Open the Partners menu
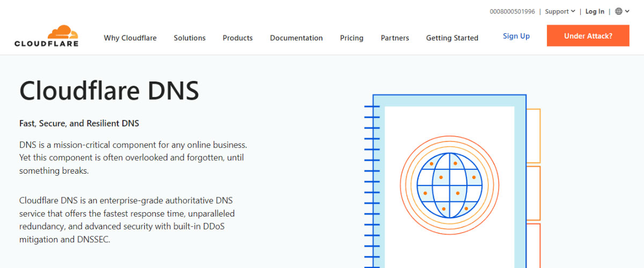The height and width of the screenshot is (268, 644). click(395, 38)
